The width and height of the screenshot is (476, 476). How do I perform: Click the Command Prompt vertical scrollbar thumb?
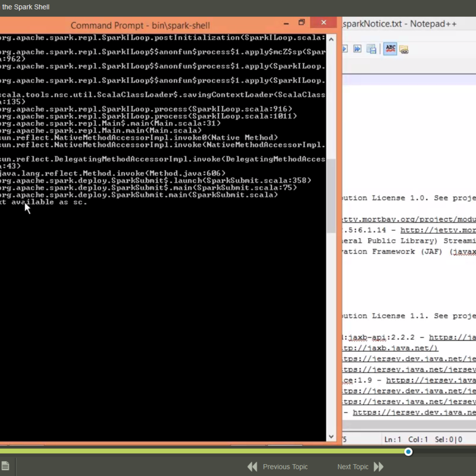[331, 196]
